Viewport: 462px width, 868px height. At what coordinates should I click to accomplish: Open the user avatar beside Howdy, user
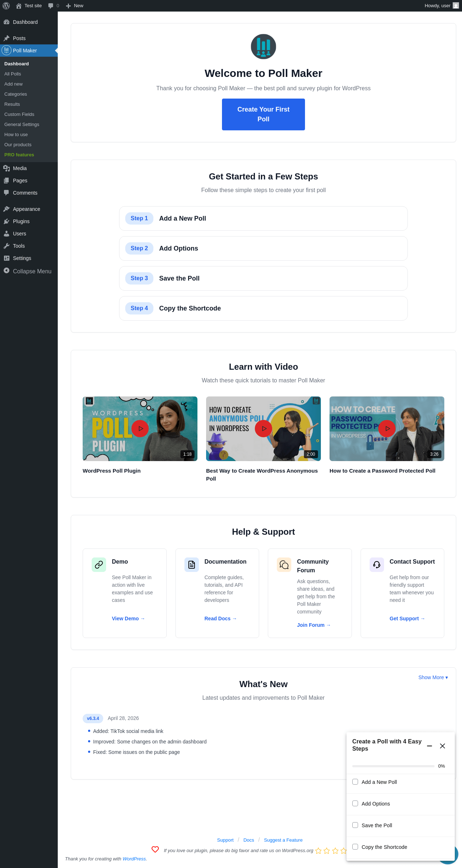coord(456,6)
